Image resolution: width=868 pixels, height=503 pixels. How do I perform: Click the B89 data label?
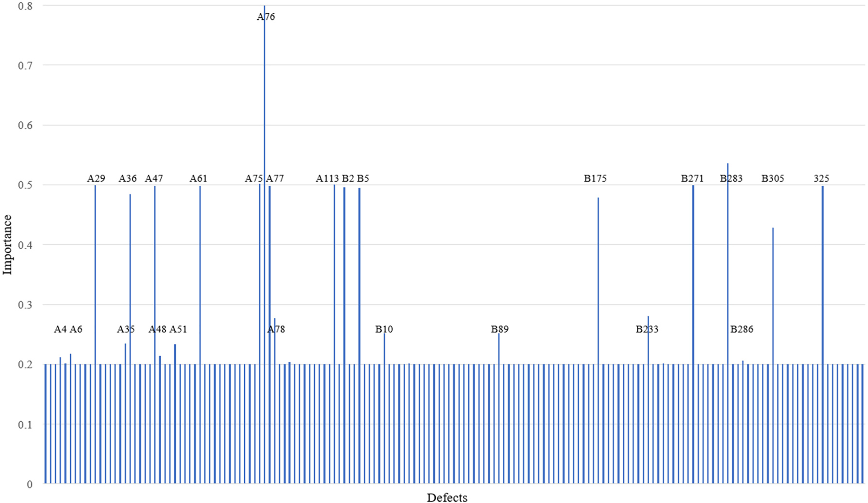pos(500,329)
